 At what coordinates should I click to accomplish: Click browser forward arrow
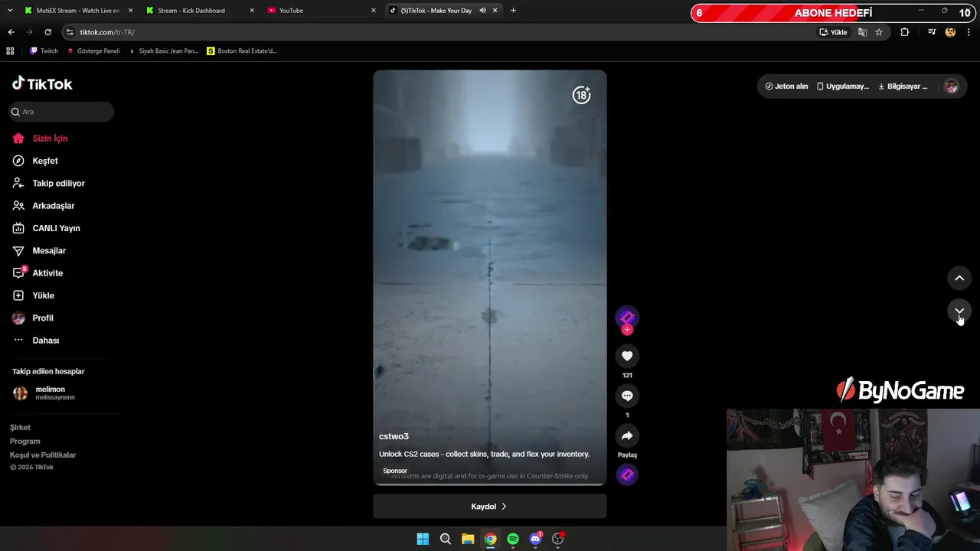(29, 32)
